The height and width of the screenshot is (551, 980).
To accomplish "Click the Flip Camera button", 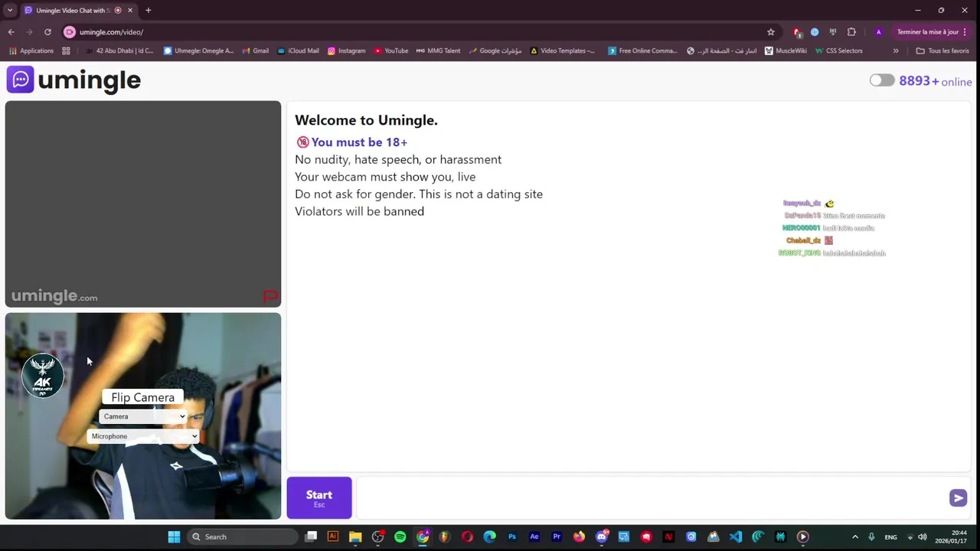I will 142,397.
